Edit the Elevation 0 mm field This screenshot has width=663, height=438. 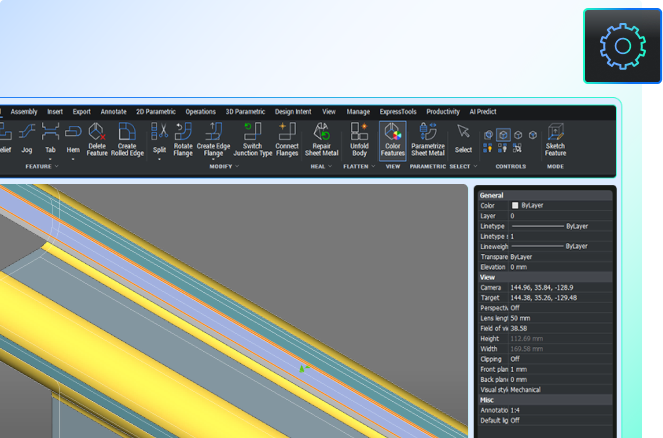[x=560, y=267]
